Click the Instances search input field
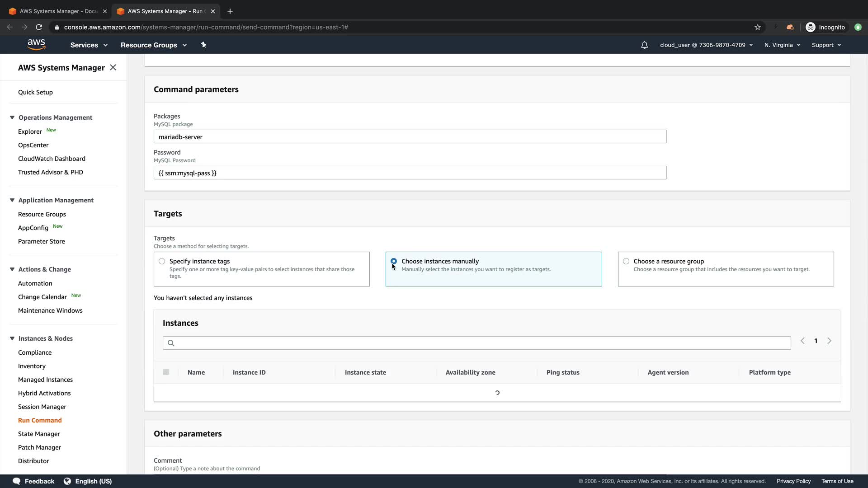The image size is (868, 488). [476, 343]
